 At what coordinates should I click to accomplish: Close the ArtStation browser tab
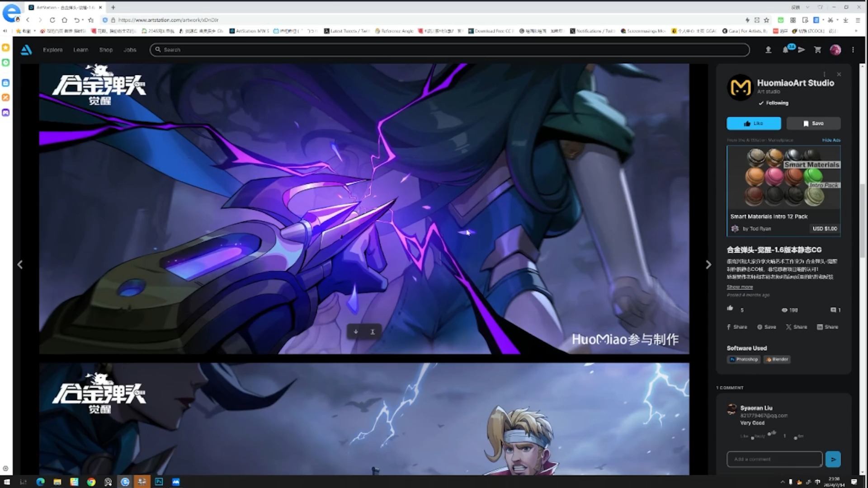(100, 7)
